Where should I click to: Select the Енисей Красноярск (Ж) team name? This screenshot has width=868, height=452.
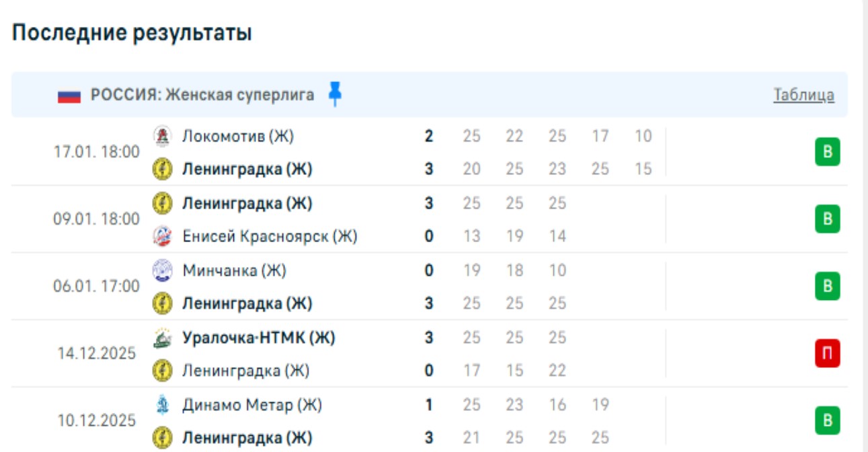(x=270, y=236)
